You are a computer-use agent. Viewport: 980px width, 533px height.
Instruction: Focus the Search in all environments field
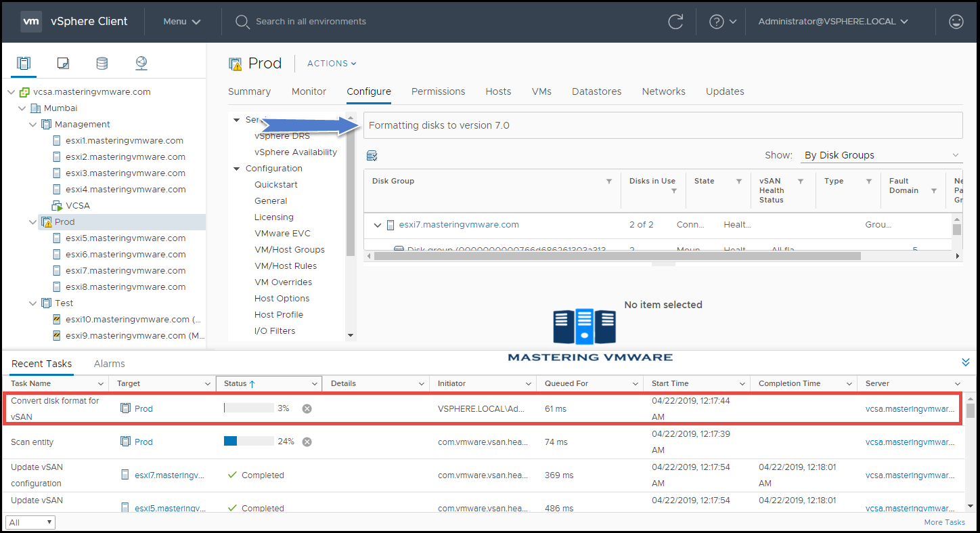(311, 22)
